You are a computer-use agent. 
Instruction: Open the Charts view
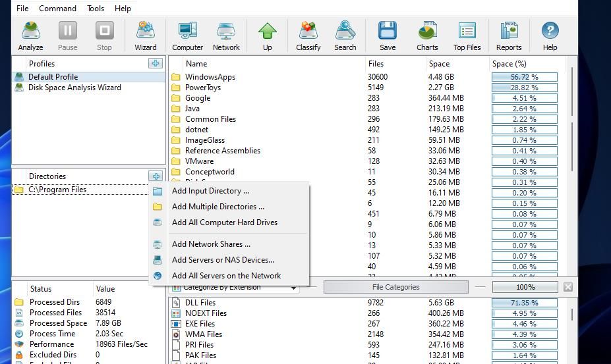pos(427,36)
